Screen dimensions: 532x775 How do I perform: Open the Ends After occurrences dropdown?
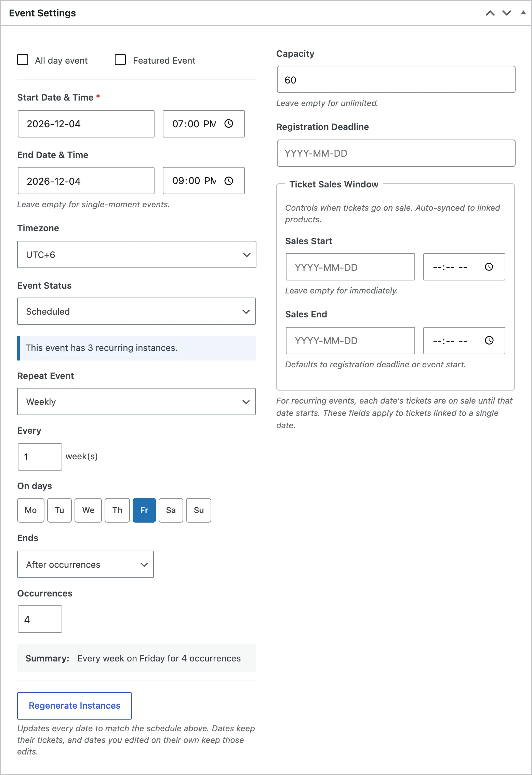[x=85, y=564]
